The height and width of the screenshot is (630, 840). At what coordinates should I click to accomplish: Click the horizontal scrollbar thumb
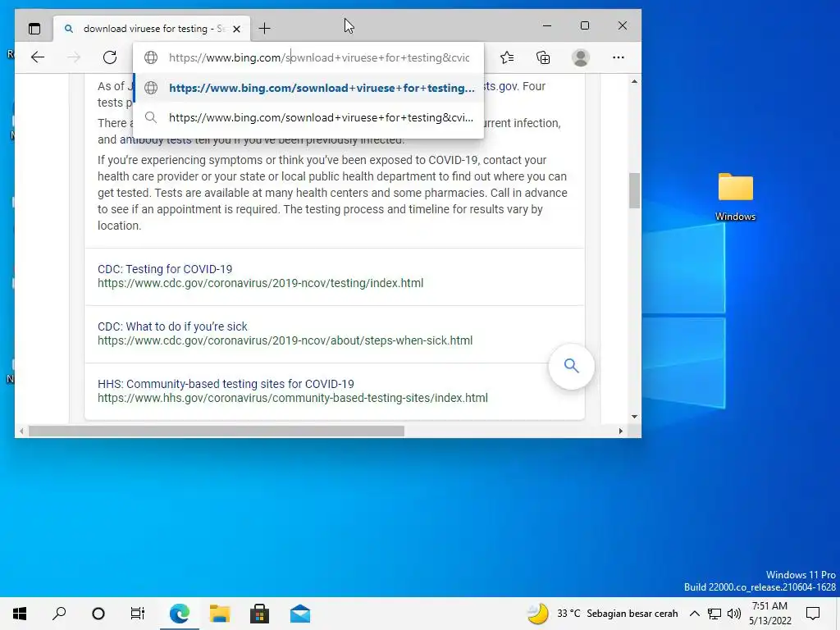[x=217, y=431]
